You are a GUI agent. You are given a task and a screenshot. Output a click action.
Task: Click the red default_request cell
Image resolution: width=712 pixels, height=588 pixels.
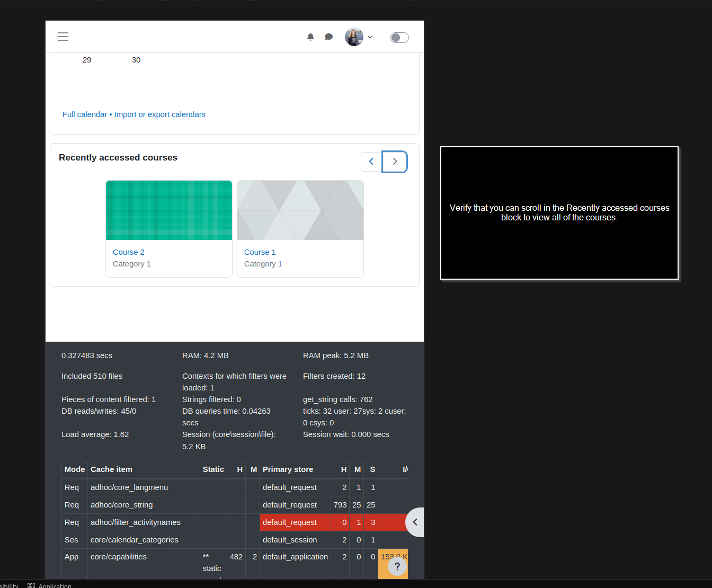click(295, 522)
